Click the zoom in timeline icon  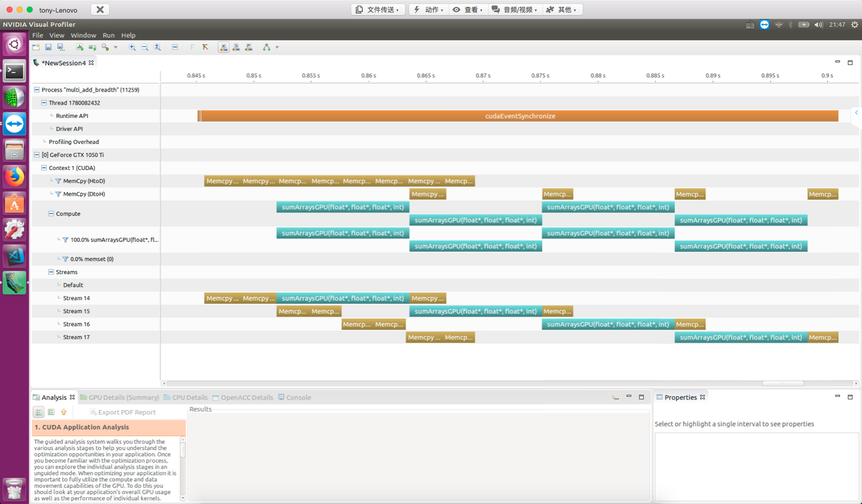[132, 47]
